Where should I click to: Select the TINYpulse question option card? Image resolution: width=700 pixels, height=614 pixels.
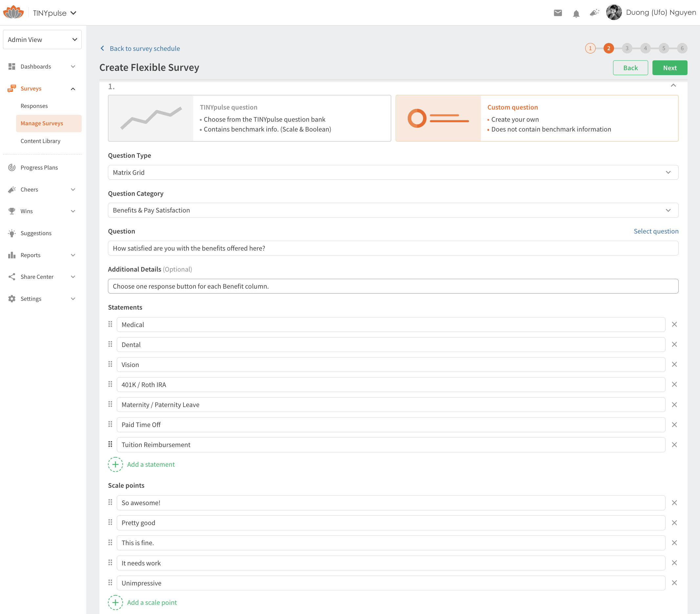pyautogui.click(x=249, y=118)
